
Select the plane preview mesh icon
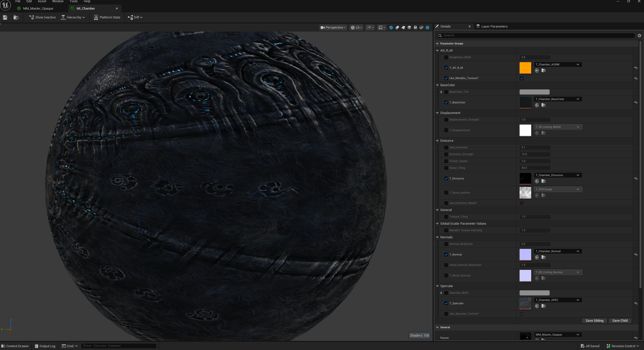point(403,28)
